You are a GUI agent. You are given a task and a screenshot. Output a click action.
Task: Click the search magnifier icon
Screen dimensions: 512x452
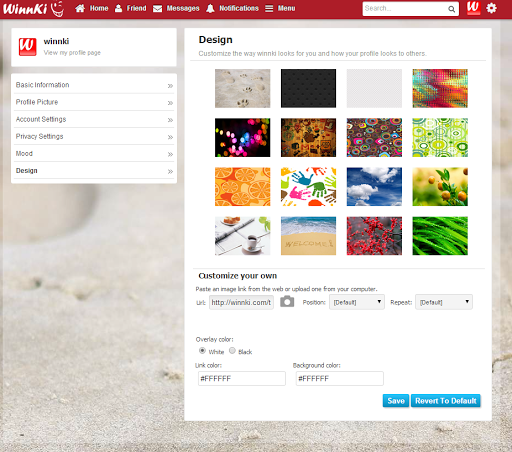[x=451, y=9]
